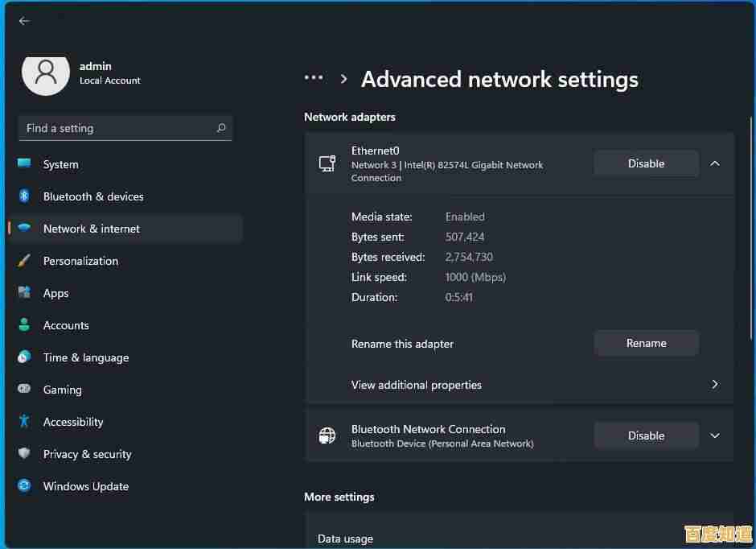Open Bluetooth & devices via its sidebar icon
Image resolution: width=756 pixels, height=549 pixels.
point(25,196)
